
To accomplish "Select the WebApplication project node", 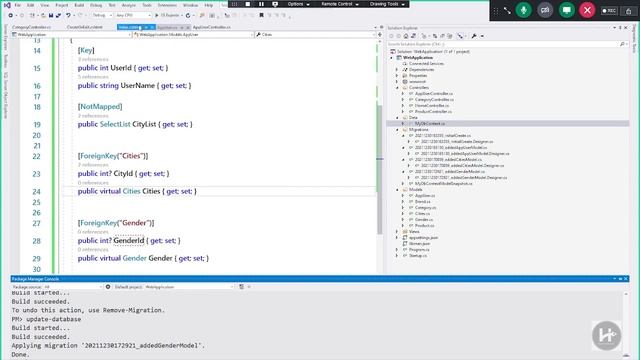I will point(418,58).
